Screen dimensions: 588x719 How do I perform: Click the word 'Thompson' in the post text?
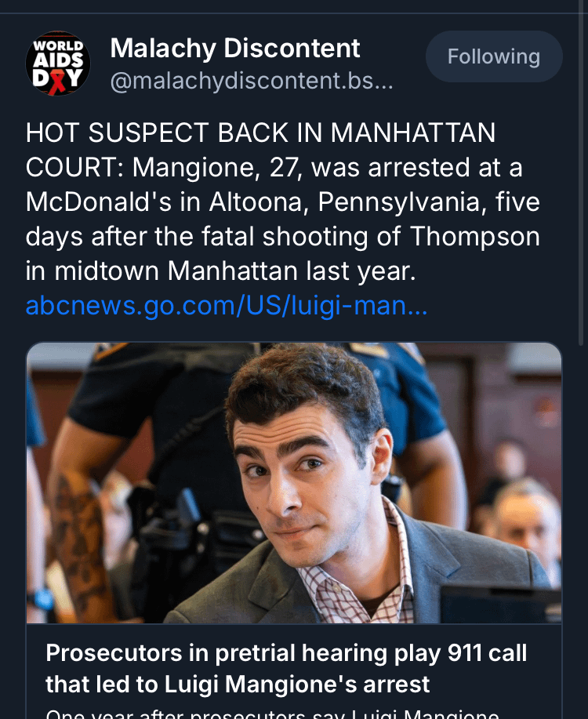point(474,237)
